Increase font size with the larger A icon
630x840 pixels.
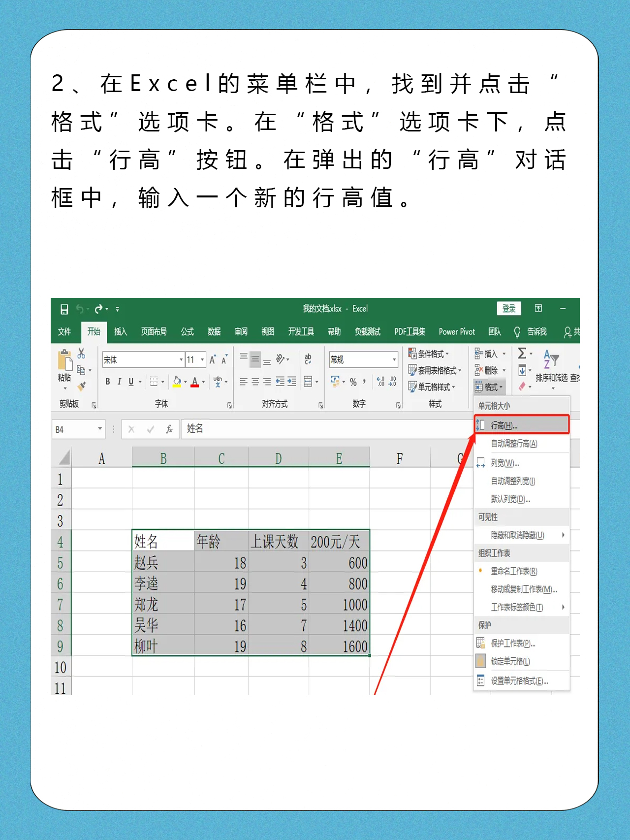click(x=213, y=360)
